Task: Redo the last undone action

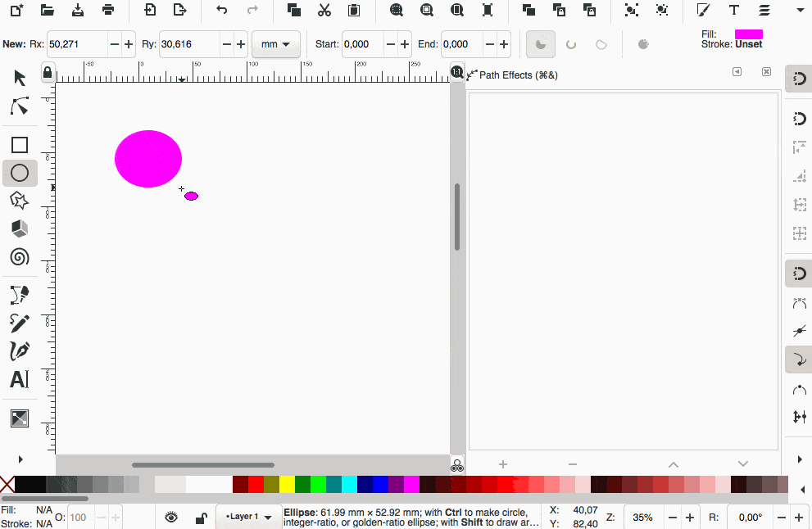Action: click(x=252, y=10)
